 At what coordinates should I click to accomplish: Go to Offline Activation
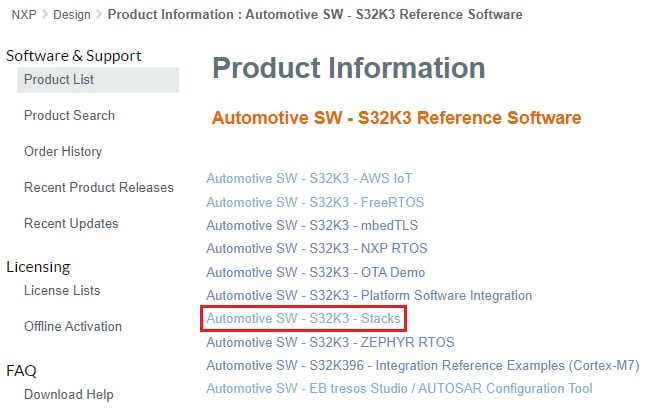(x=72, y=327)
